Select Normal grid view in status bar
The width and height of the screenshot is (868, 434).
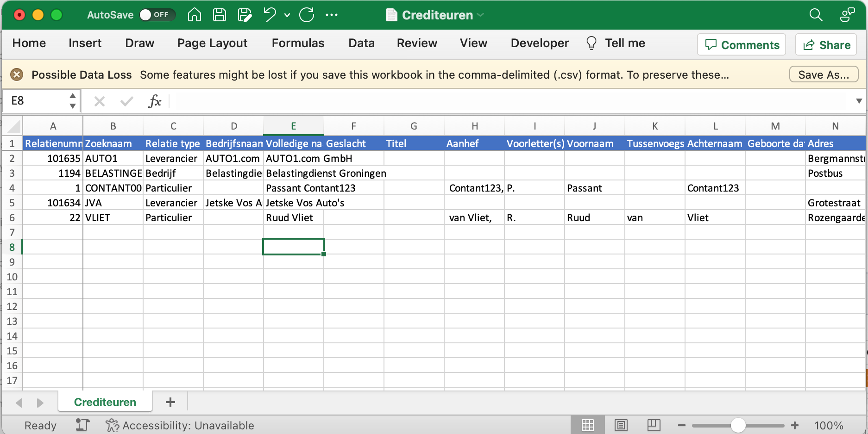(x=588, y=425)
